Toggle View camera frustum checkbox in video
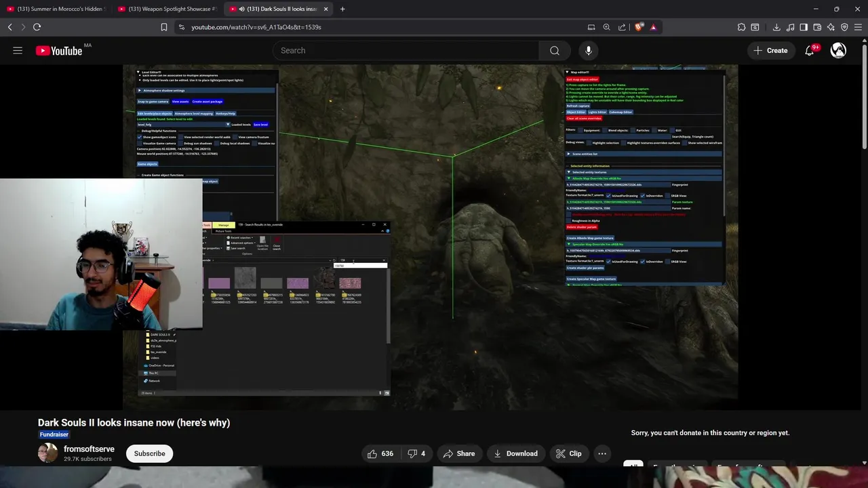The image size is (868, 488). pos(235,137)
